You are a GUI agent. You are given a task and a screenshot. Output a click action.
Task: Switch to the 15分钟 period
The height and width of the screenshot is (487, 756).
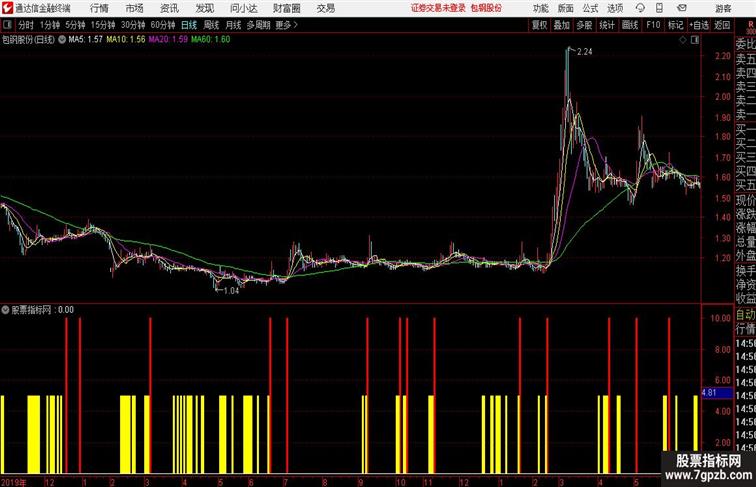(x=103, y=25)
